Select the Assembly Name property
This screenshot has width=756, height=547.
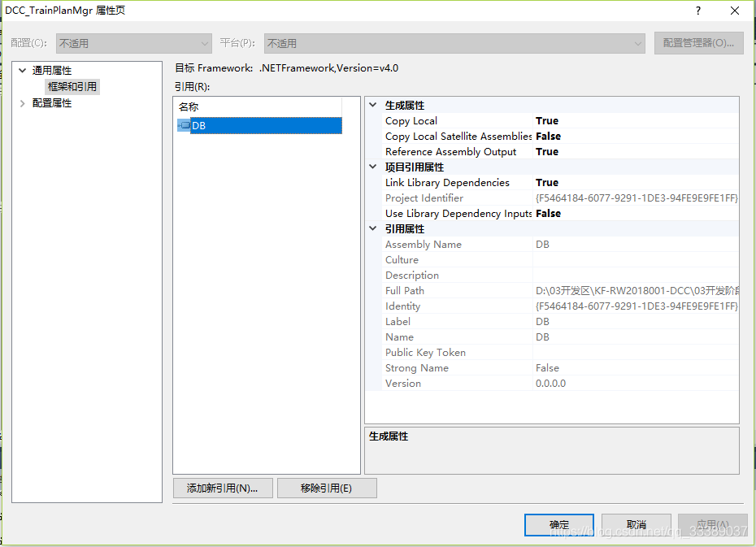click(560, 244)
